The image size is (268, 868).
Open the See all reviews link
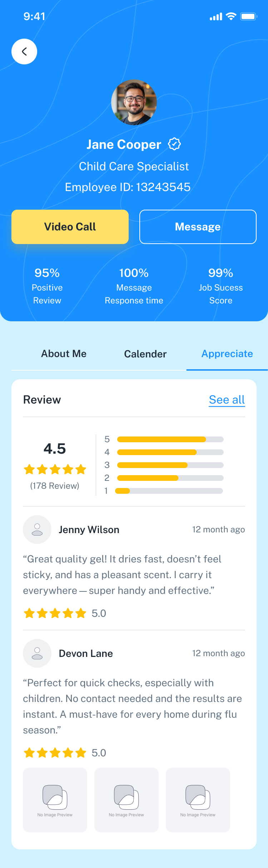tap(227, 400)
